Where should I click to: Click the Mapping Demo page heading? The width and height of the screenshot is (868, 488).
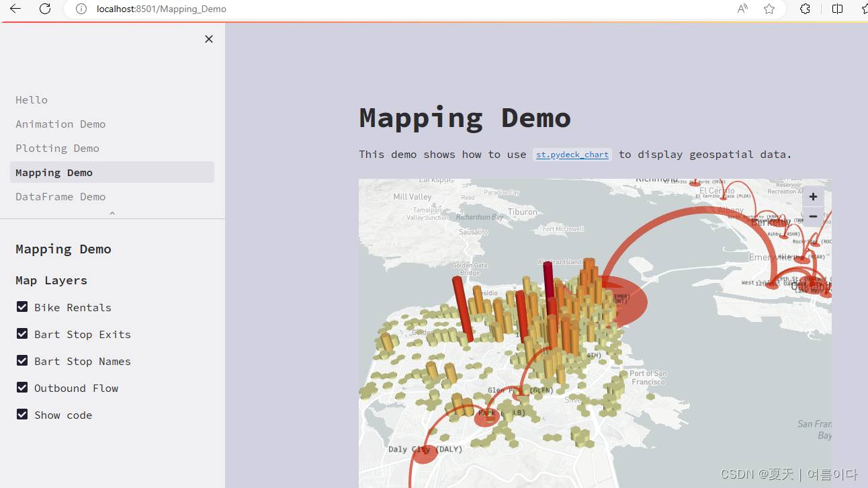[465, 118]
